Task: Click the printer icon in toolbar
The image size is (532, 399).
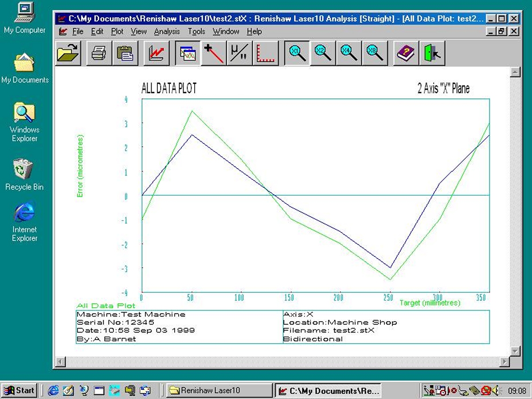Action: pyautogui.click(x=99, y=53)
